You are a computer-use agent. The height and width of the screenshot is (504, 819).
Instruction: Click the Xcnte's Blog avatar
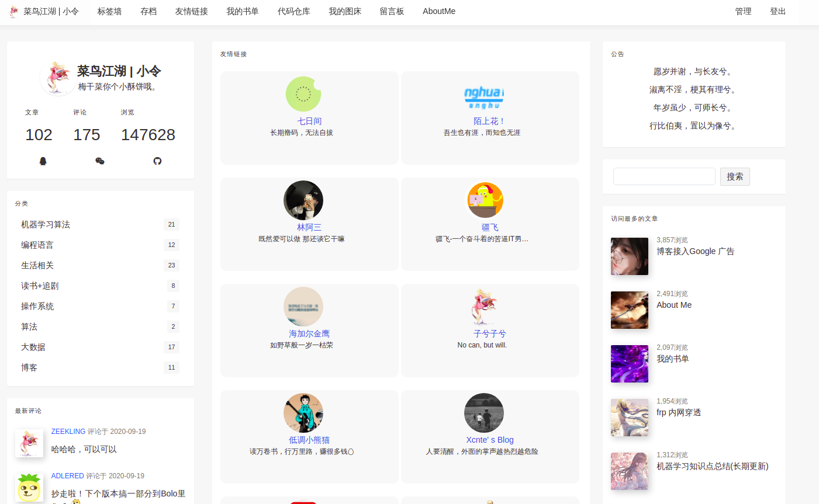tap(484, 413)
